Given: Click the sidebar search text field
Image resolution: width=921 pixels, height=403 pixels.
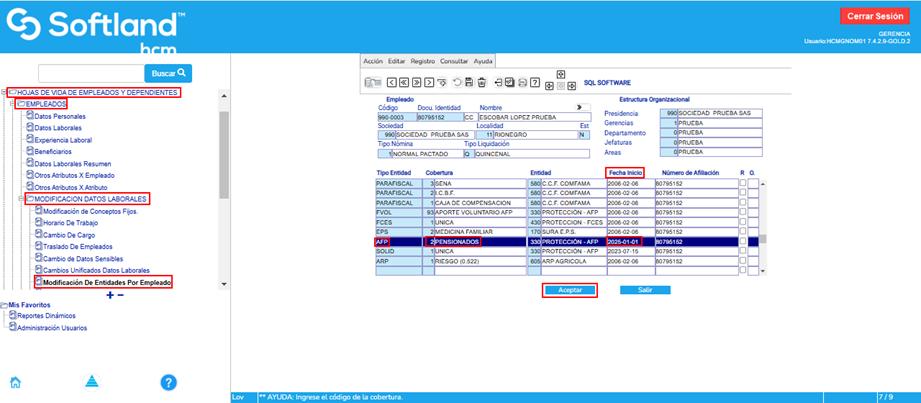Looking at the screenshot, I should pyautogui.click(x=90, y=74).
